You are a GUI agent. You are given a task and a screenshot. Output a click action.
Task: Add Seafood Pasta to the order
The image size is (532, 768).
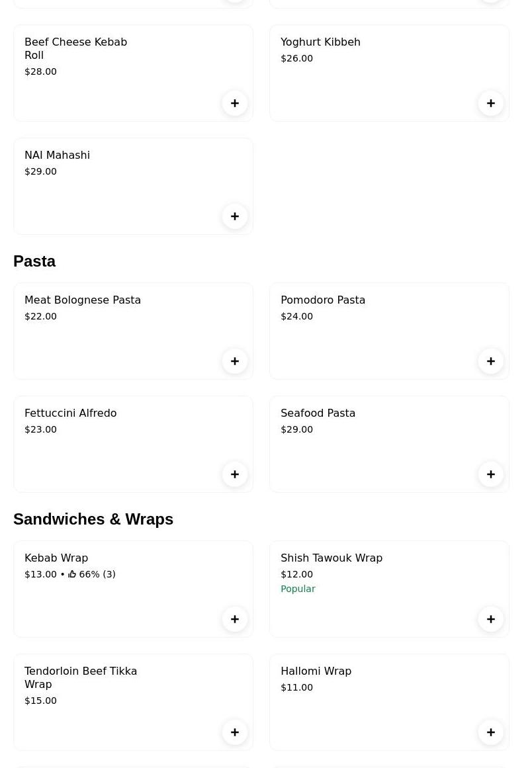(491, 474)
